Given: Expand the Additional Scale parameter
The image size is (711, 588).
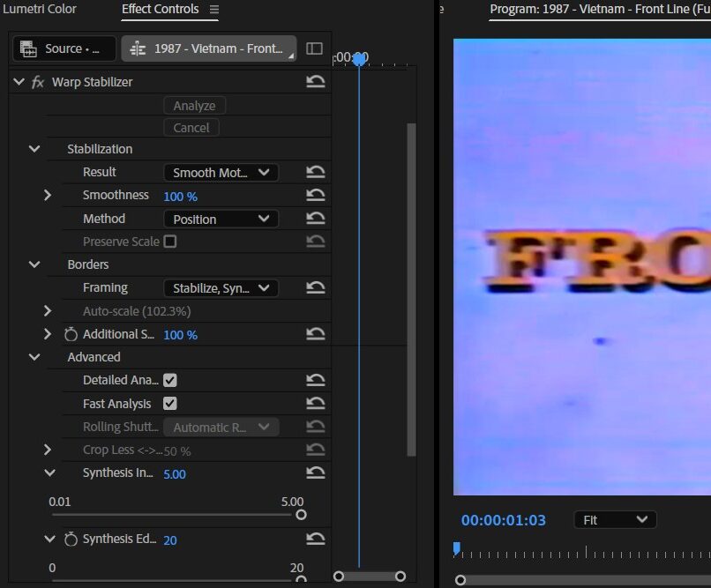Looking at the screenshot, I should point(47,334).
